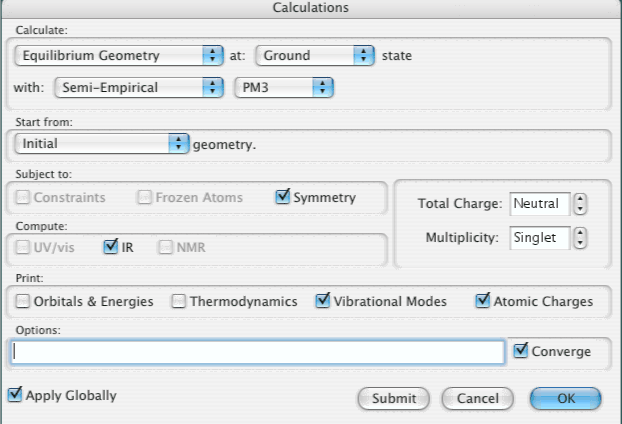Click into the Options text field
The image size is (622, 424).
coord(258,352)
